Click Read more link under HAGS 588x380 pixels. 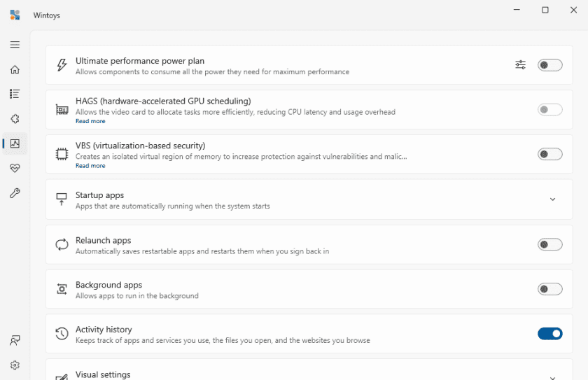click(x=90, y=121)
